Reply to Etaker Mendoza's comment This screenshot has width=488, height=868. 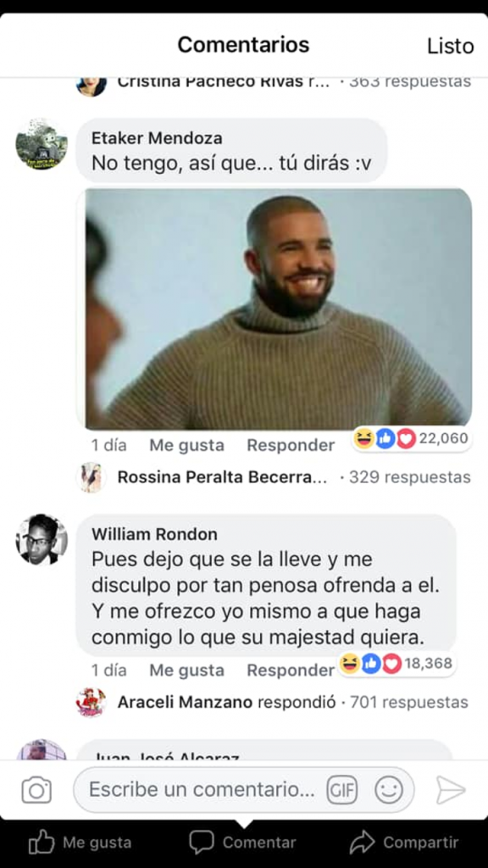click(x=291, y=445)
